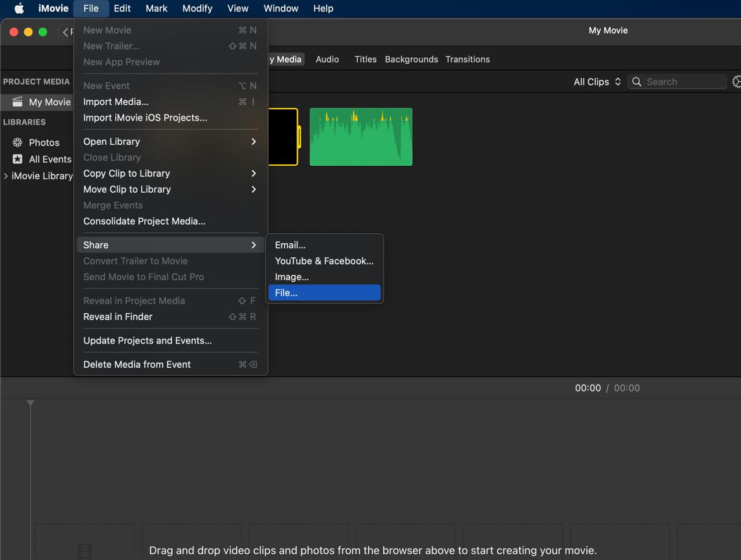Select Consolidate Project Media

click(x=170, y=221)
